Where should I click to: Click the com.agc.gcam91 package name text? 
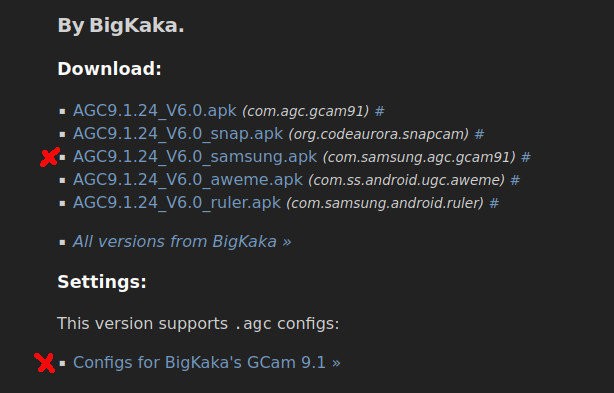coord(305,111)
